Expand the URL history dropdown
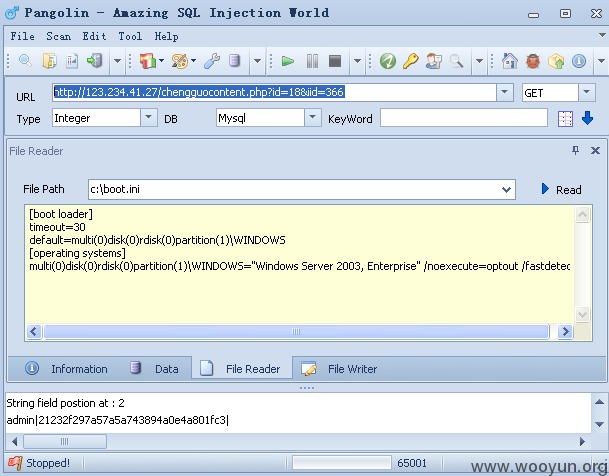Viewport: 609px width, 476px height. tap(505, 92)
